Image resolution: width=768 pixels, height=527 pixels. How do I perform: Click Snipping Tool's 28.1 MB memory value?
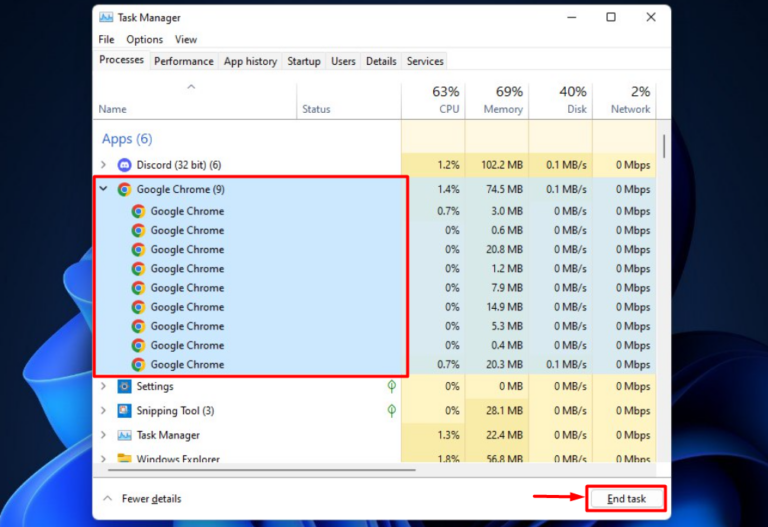tap(504, 410)
